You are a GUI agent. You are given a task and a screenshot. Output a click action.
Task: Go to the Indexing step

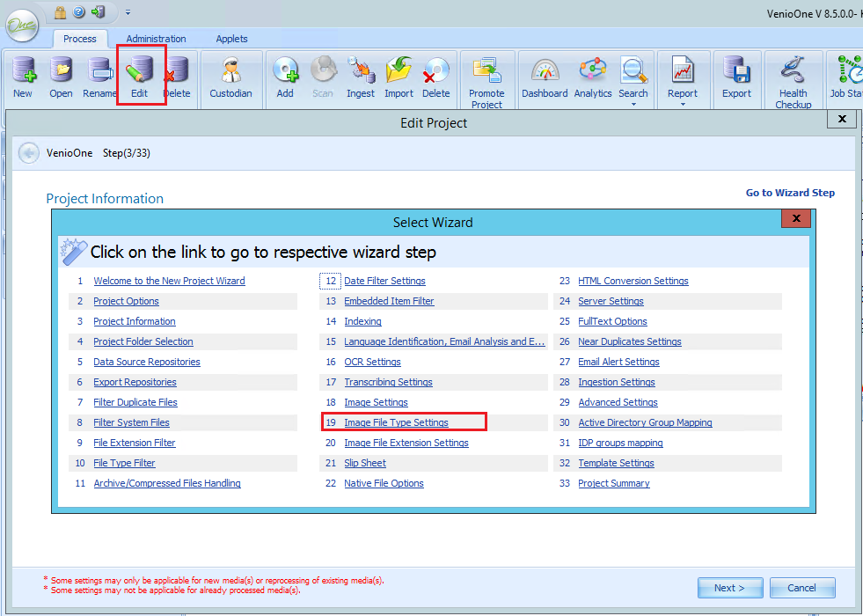click(x=362, y=321)
